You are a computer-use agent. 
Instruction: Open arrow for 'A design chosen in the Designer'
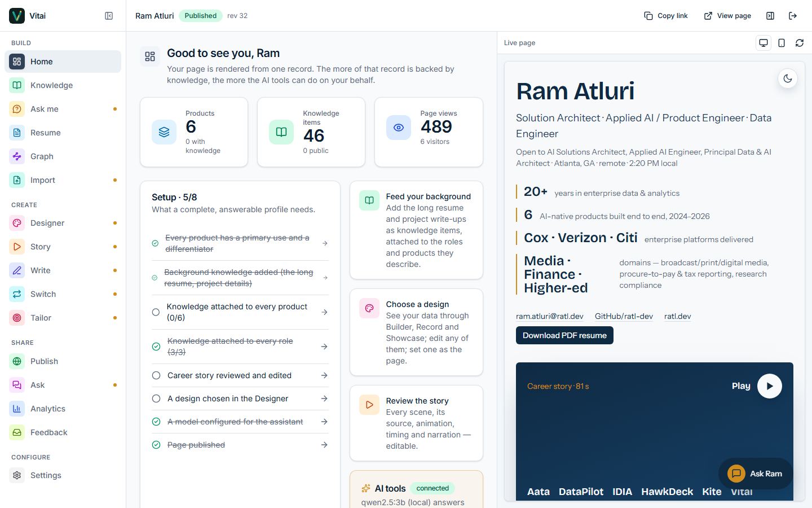click(x=324, y=398)
